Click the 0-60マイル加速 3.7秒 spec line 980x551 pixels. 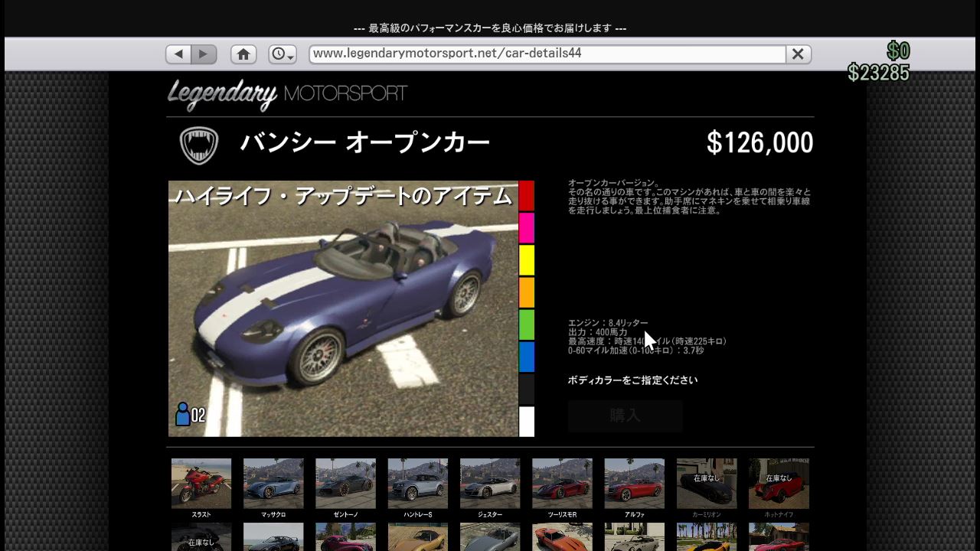coord(636,350)
